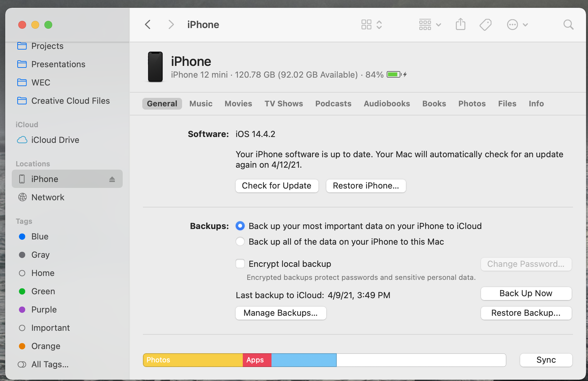Click the Photos segment of the storage bar
The image size is (588, 381).
(x=193, y=360)
